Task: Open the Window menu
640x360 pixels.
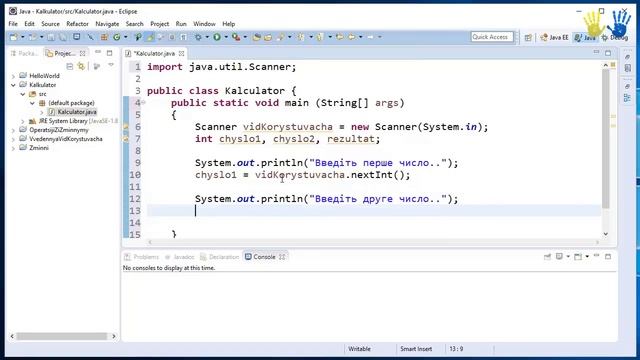Action: (x=204, y=24)
